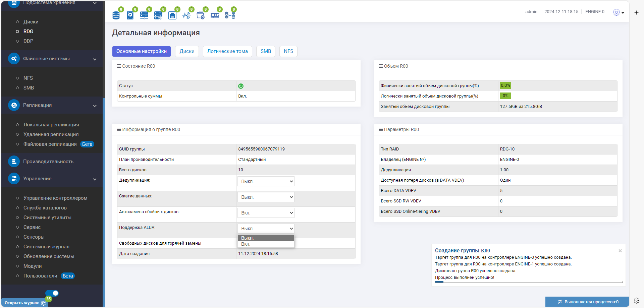Open the network server status icon
Viewport: 644px width, 308px height.
coord(144,15)
